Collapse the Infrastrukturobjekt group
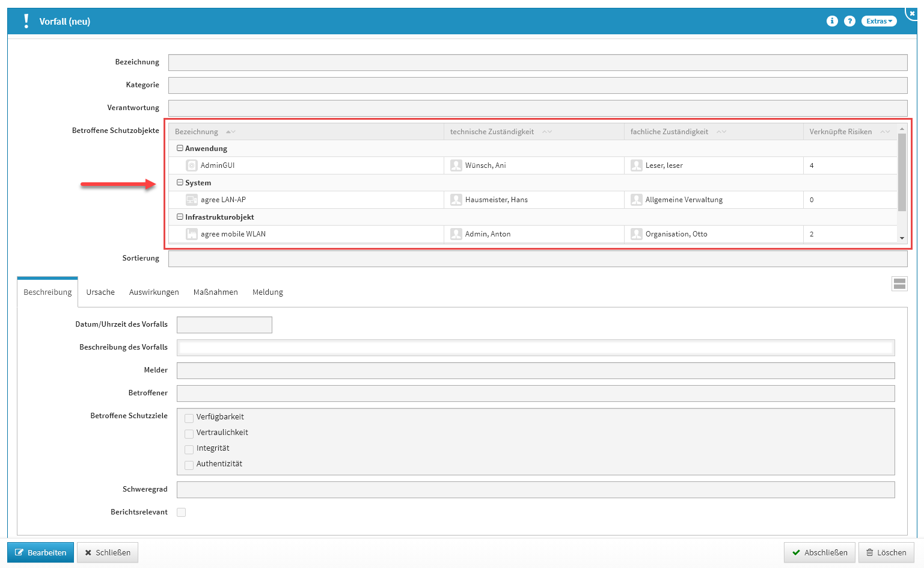 click(180, 217)
